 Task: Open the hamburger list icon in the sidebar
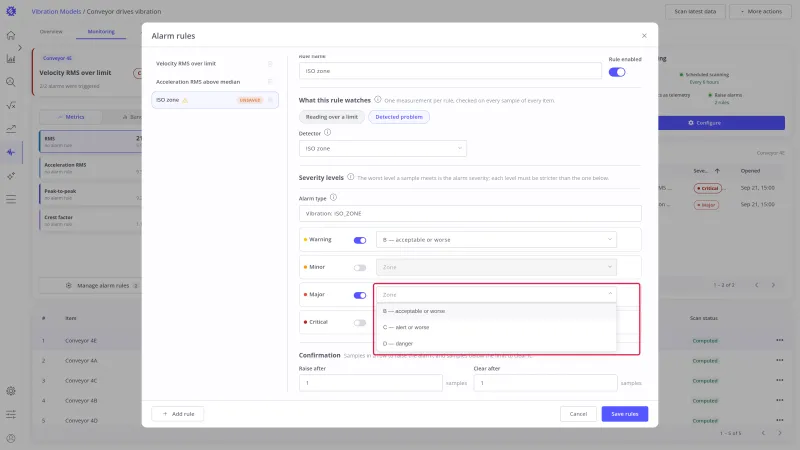pyautogui.click(x=11, y=199)
